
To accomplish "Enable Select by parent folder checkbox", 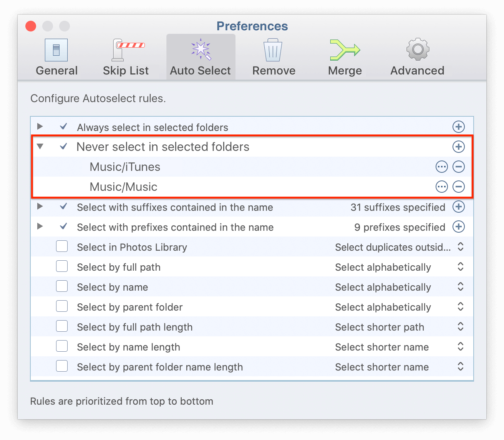I will 62,306.
